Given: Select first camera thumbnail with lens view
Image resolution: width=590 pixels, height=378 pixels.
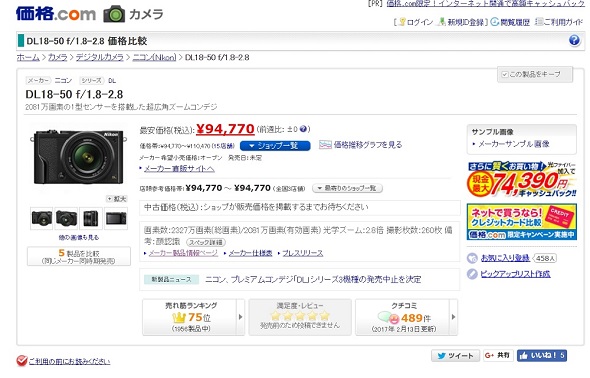Looking at the screenshot, I should point(42,218).
